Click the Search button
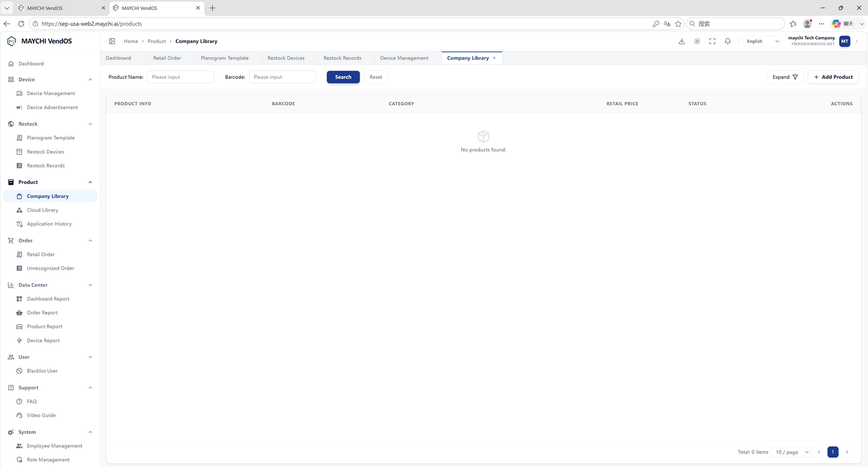 pos(343,77)
